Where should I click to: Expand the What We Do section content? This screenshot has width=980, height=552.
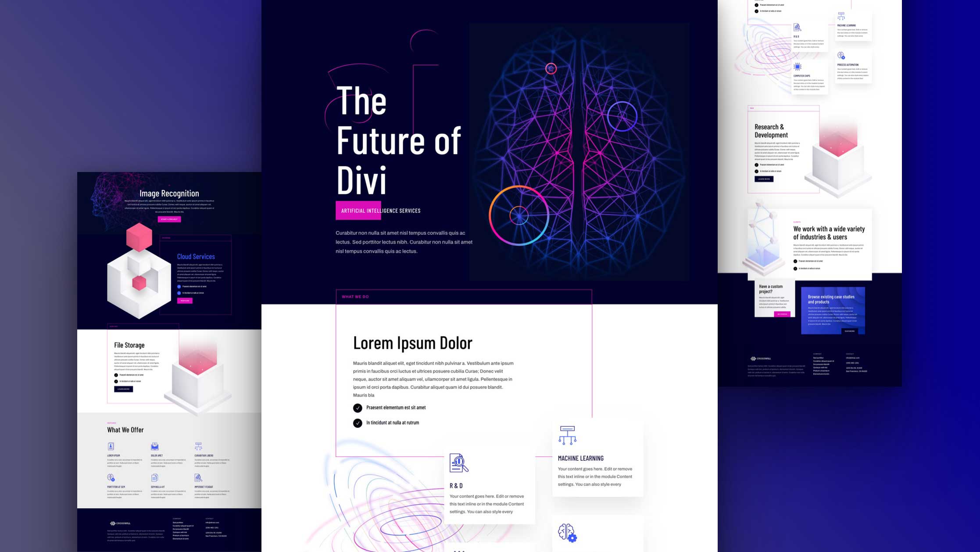pos(355,296)
